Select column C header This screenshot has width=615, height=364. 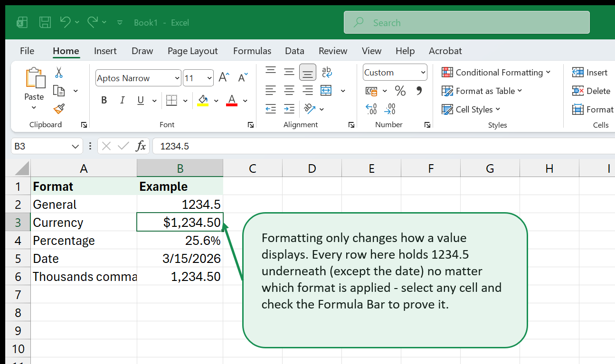point(253,168)
